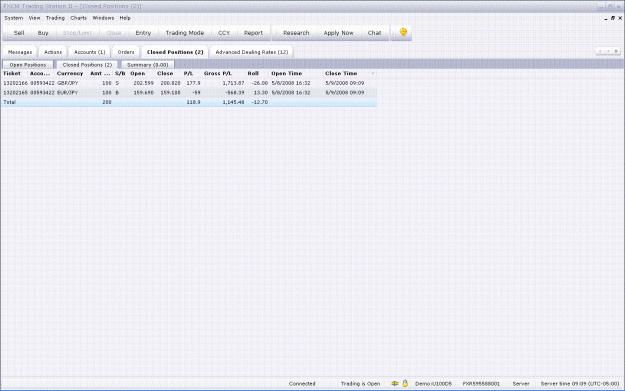The width and height of the screenshot is (625, 391).
Task: Click the Demo:U100D5 status entry
Action: 434,384
